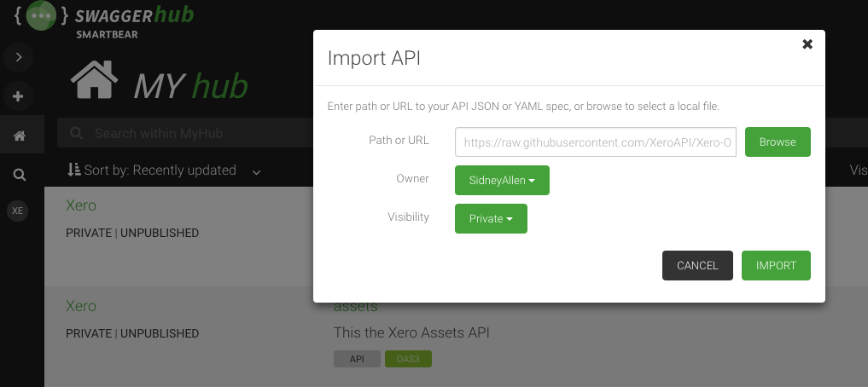Viewport: 868px width, 387px height.
Task: Click the large house icon beside MY hub
Action: [x=95, y=79]
